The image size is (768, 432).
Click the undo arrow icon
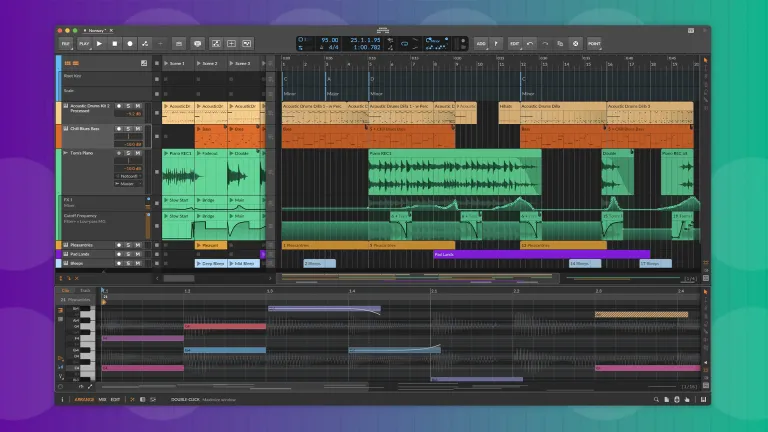(x=530, y=44)
